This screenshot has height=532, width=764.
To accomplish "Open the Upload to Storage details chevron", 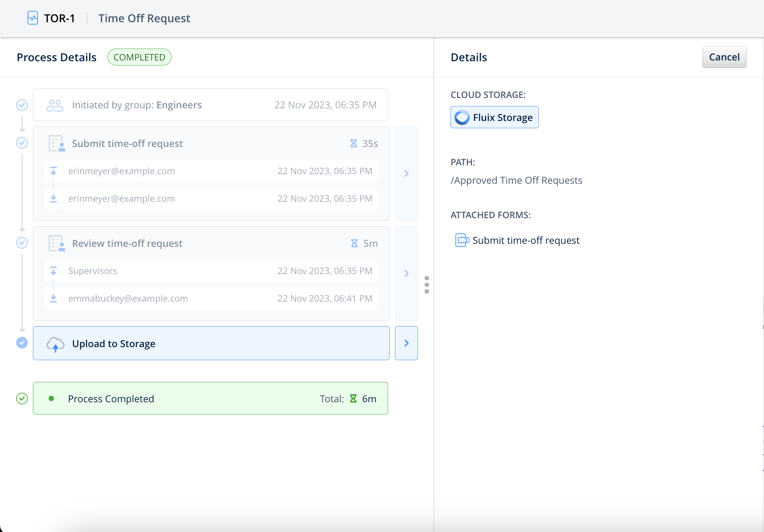I will tap(406, 343).
